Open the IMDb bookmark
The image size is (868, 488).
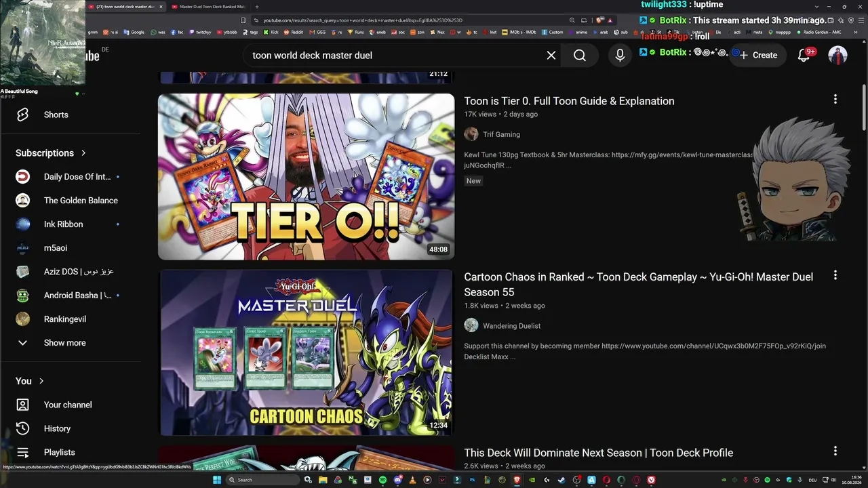519,32
